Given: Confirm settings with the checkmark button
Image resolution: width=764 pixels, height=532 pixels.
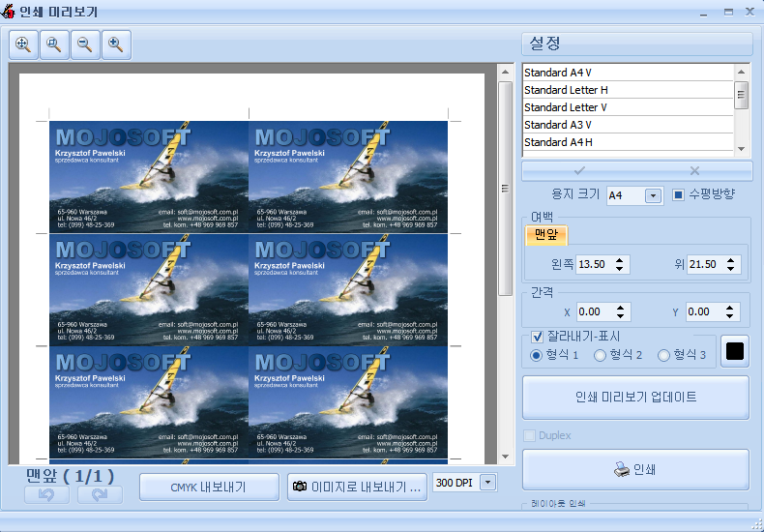Looking at the screenshot, I should [579, 171].
